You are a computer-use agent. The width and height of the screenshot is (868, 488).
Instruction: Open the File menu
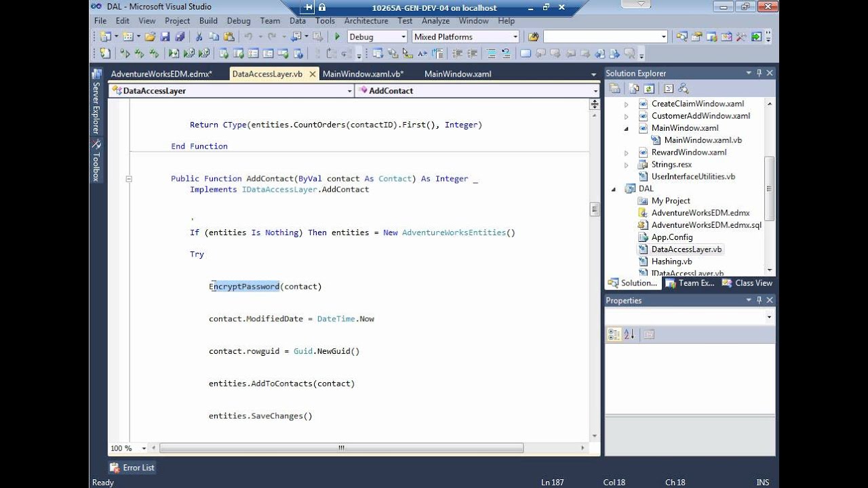100,21
